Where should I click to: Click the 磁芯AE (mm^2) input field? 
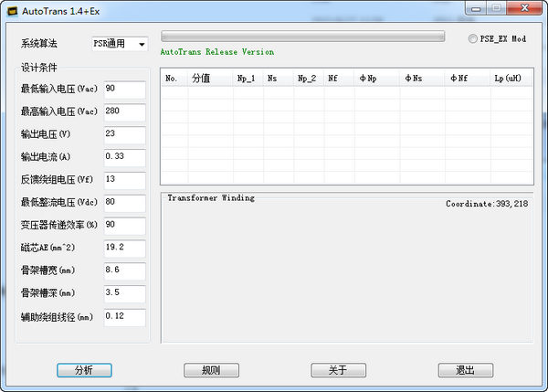(x=125, y=249)
